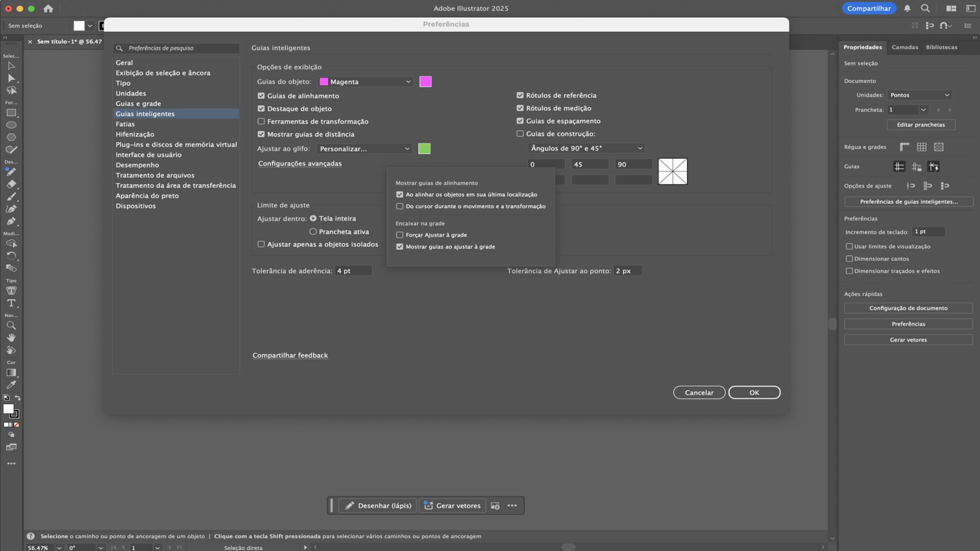
Task: Select the Ellipse tool
Action: (11, 125)
